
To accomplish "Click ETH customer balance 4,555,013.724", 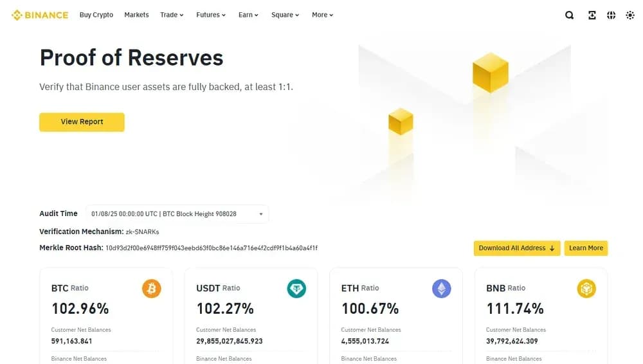I will [365, 341].
